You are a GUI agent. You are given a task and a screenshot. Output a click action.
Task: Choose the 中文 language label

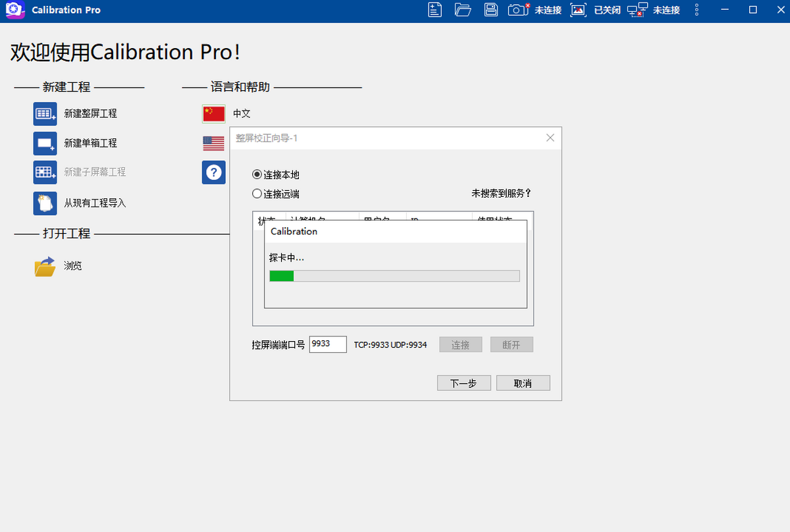click(242, 113)
